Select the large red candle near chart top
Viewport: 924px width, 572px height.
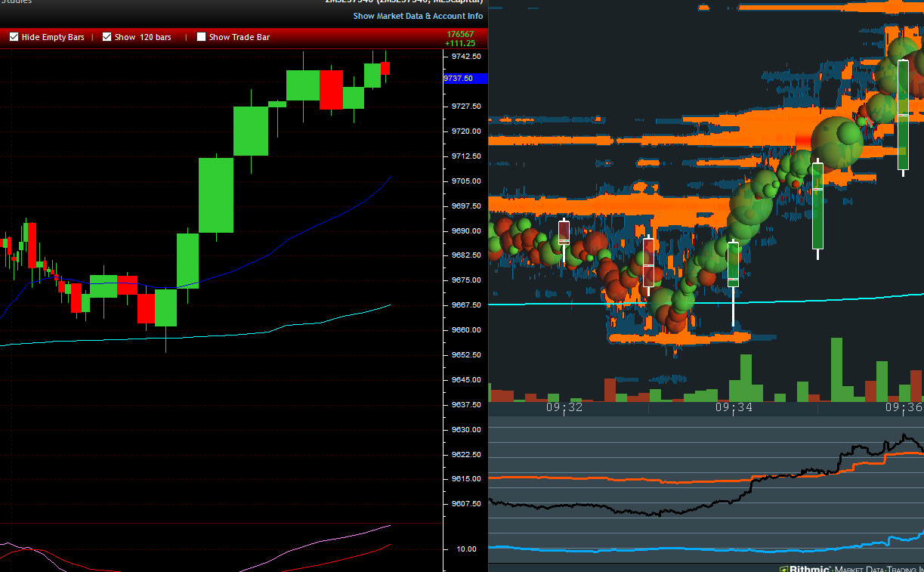pyautogui.click(x=331, y=90)
